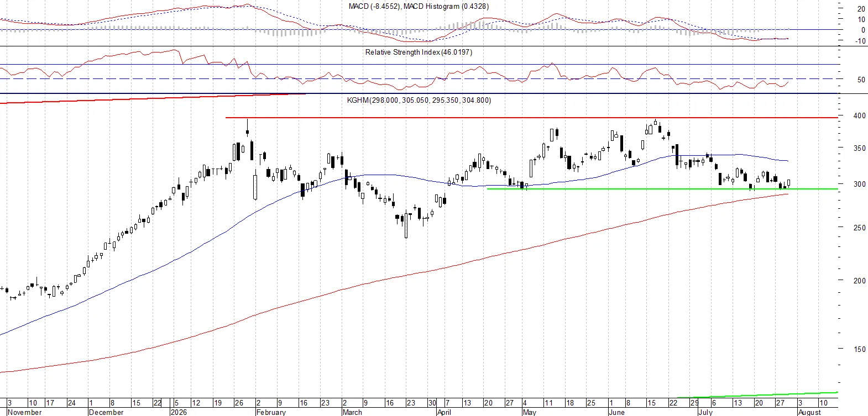Click the May month label
Screen dimensions: 868x416
[x=530, y=412]
